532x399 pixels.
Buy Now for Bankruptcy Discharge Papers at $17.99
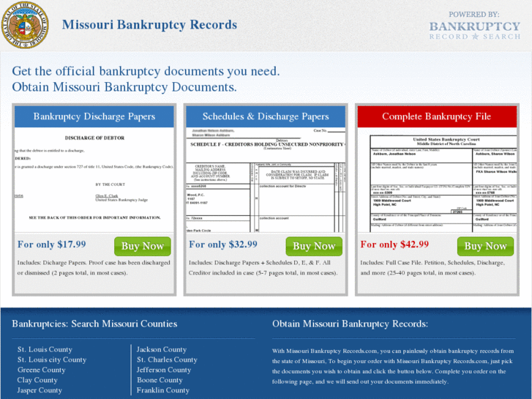(x=143, y=246)
